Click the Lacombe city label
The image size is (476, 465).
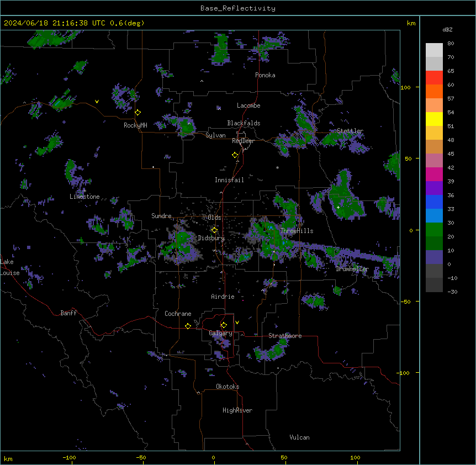pos(248,105)
